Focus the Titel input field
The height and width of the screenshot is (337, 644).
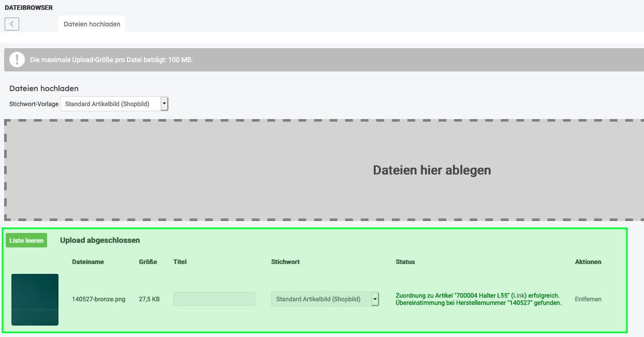(214, 299)
